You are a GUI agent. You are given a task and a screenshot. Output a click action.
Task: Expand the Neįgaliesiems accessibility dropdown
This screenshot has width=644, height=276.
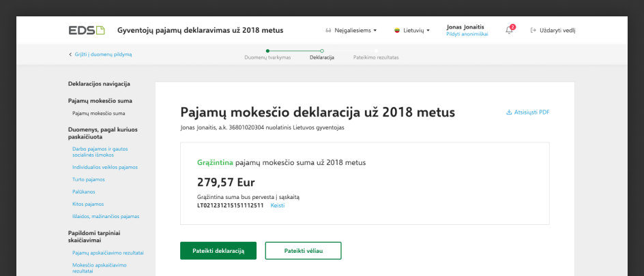click(351, 31)
